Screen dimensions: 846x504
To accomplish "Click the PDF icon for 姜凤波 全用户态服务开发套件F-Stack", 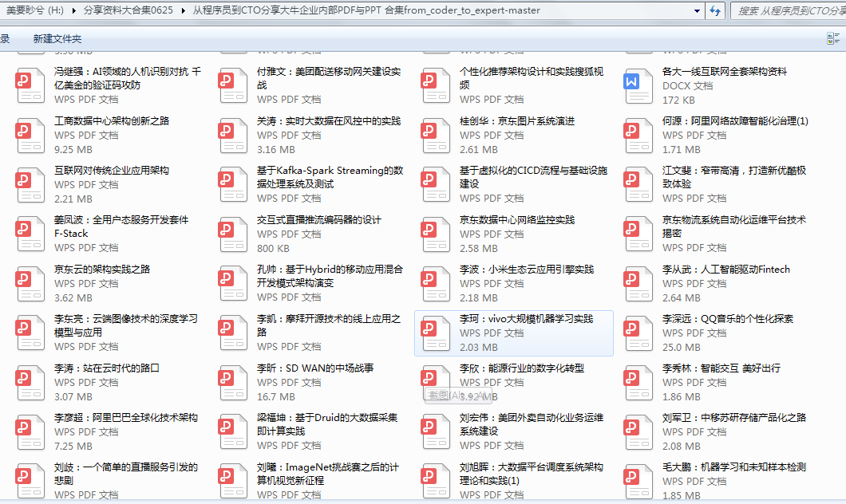I will pyautogui.click(x=30, y=234).
